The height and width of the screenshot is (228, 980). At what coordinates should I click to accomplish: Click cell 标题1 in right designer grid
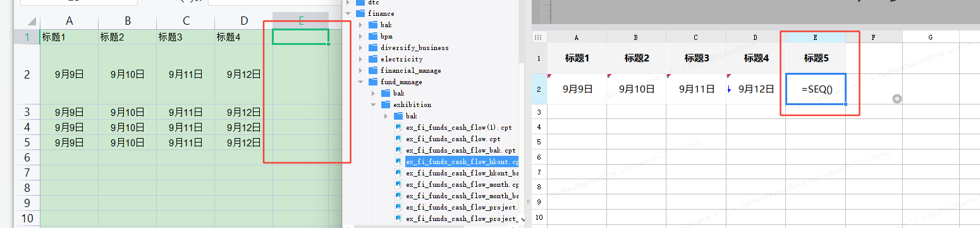point(577,58)
